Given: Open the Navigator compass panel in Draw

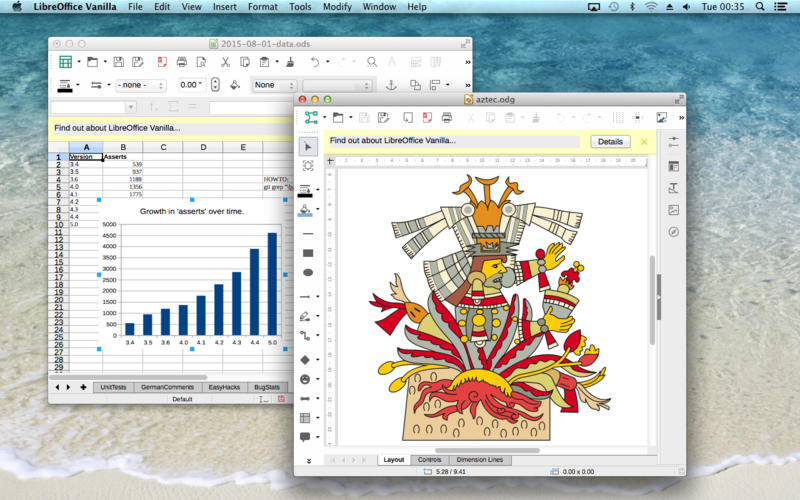Looking at the screenshot, I should [673, 232].
